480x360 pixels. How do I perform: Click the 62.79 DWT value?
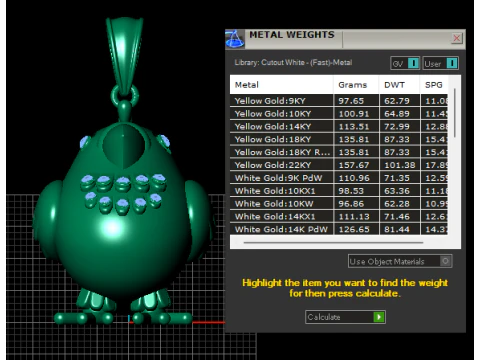[x=397, y=101]
